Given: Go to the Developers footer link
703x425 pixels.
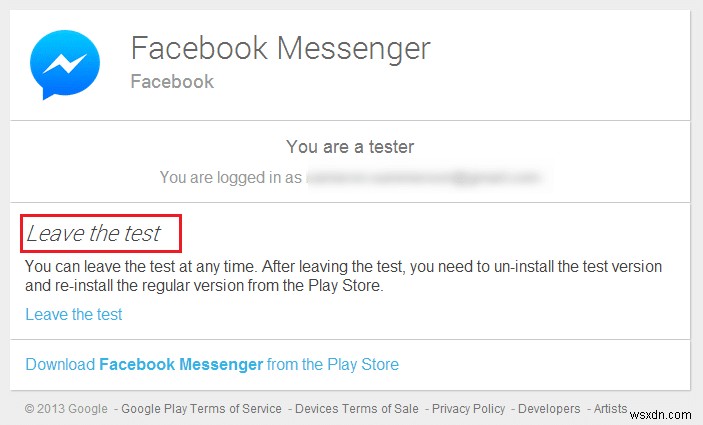Looking at the screenshot, I should point(549,409).
